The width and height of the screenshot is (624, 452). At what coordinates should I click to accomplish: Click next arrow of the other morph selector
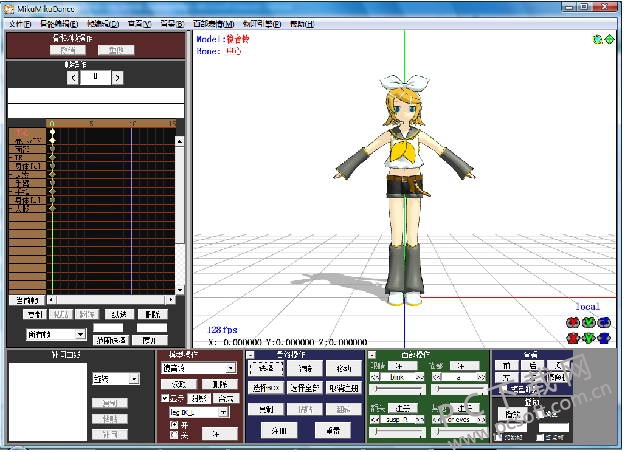tap(482, 419)
